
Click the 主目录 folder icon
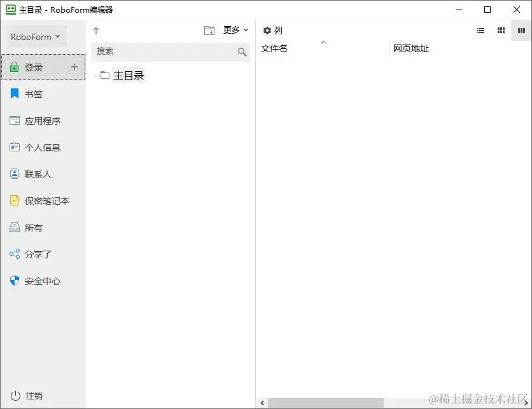tap(105, 75)
